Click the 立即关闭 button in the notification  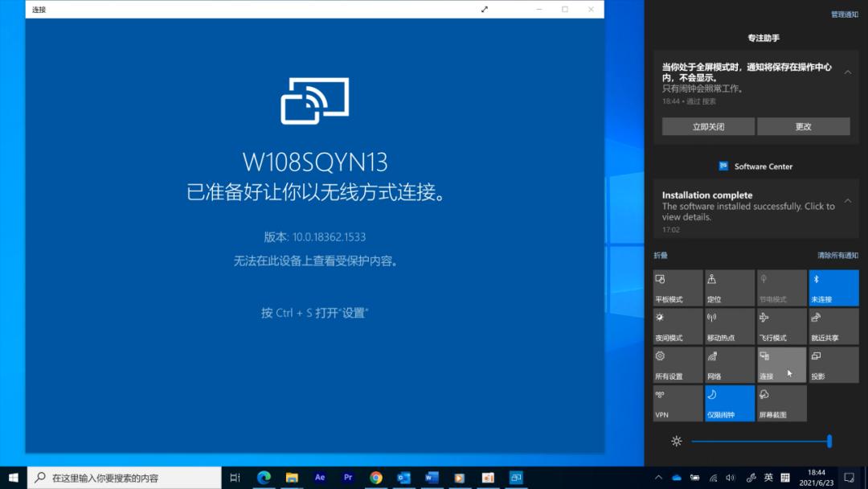coord(708,126)
